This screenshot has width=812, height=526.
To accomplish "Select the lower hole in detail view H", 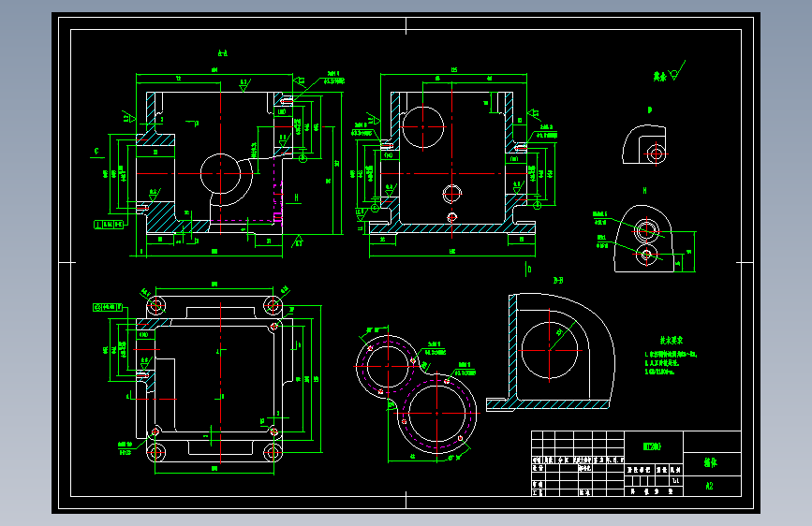I will [x=646, y=255].
